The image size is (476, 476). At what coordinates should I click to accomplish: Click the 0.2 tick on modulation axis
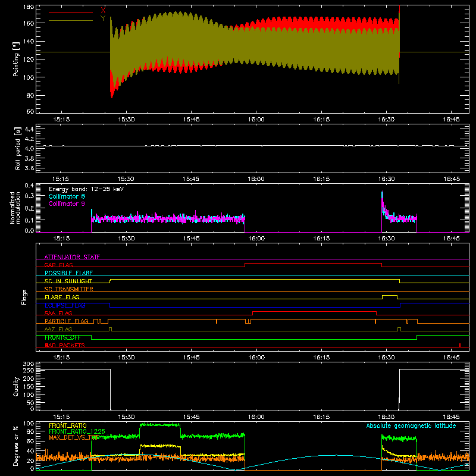(x=29, y=208)
